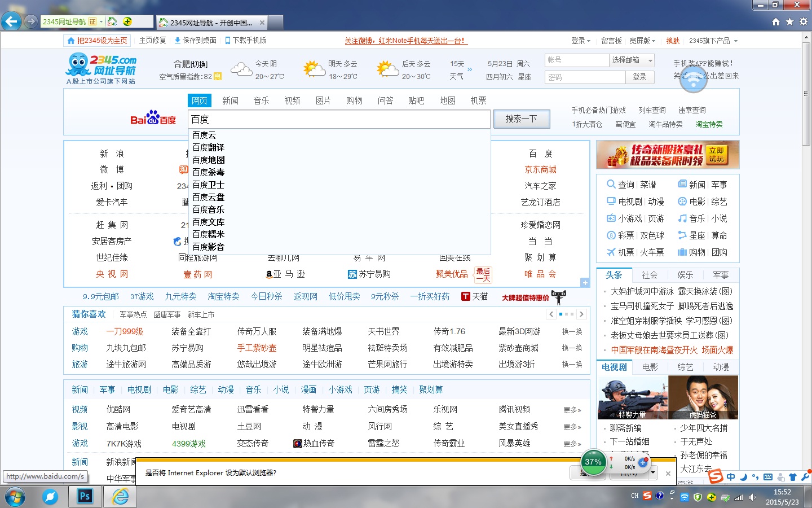Open the default-browser prompt dropdown arrow

tap(653, 472)
